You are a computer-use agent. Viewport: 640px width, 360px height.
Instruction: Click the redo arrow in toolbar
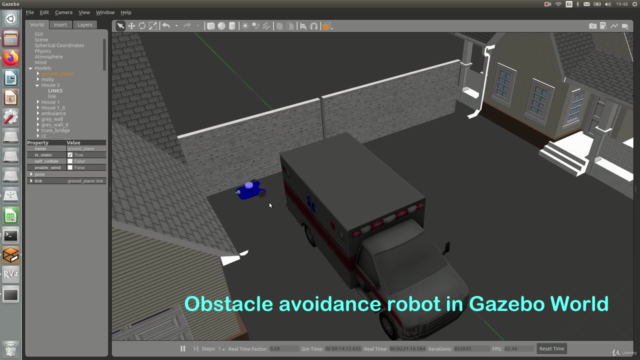(x=187, y=26)
